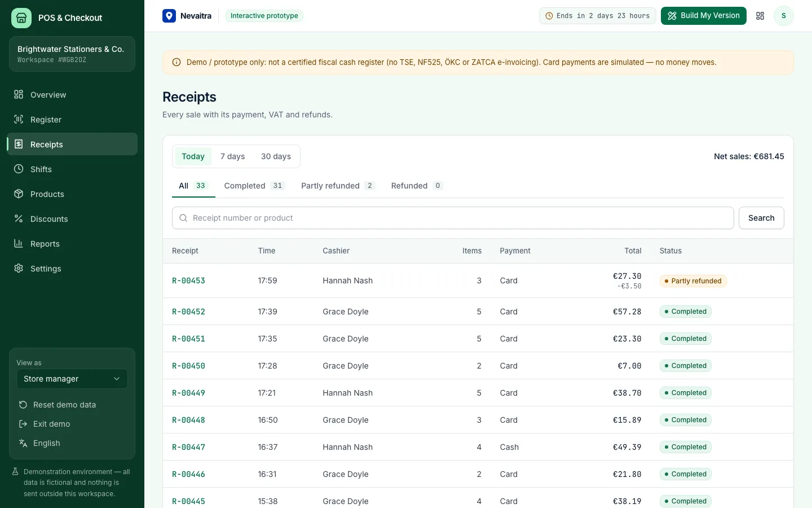This screenshot has height=508, width=812.
Task: Open the View as Store manager dropdown
Action: click(x=72, y=379)
